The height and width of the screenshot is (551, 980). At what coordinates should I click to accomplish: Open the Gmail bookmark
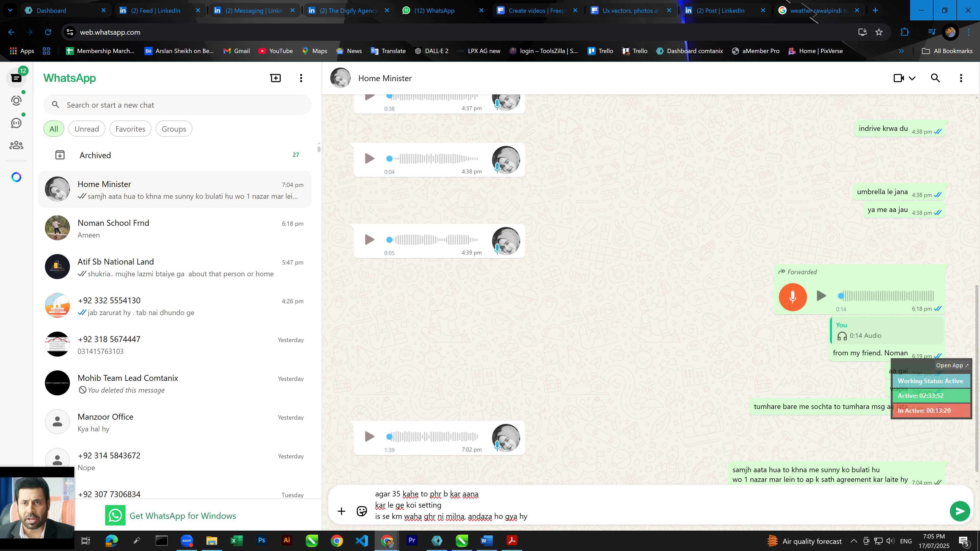tap(237, 51)
